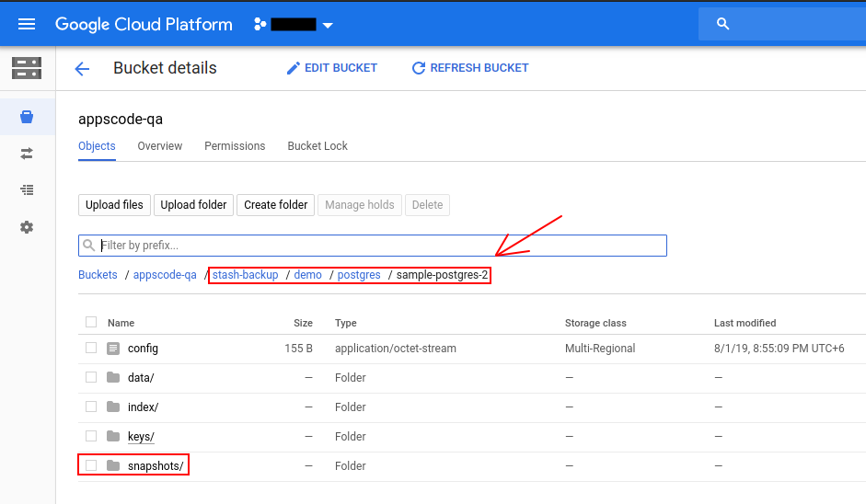Switch to the Bucket Lock tab
The image size is (866, 504).
point(318,146)
